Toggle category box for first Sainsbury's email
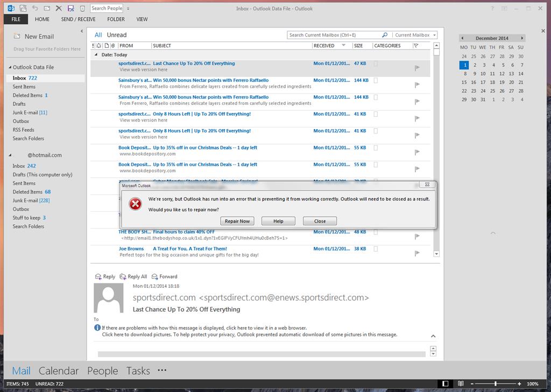The width and height of the screenshot is (551, 392). (x=376, y=81)
